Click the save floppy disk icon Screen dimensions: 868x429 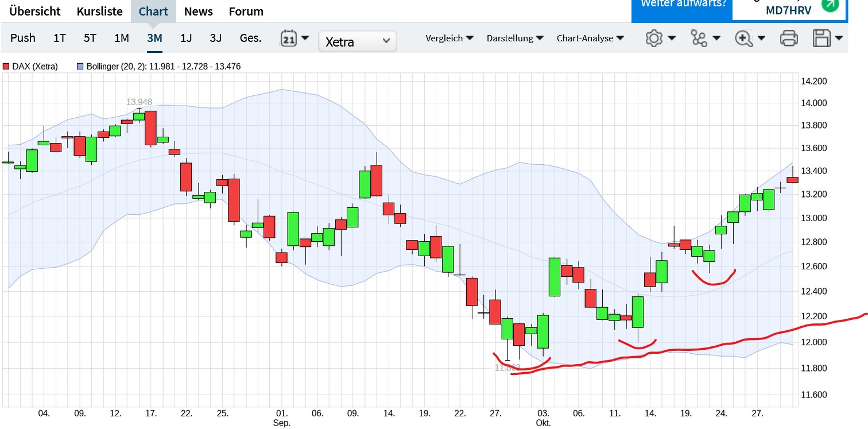[822, 38]
